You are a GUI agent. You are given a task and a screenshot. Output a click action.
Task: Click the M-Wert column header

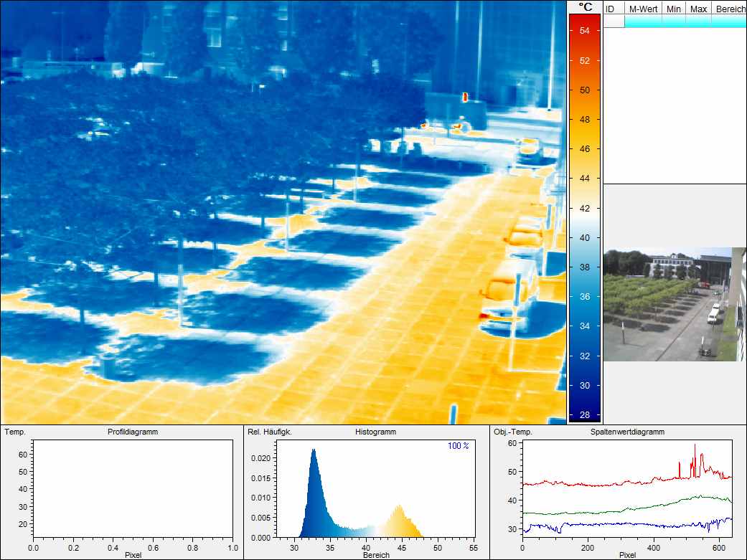(643, 9)
